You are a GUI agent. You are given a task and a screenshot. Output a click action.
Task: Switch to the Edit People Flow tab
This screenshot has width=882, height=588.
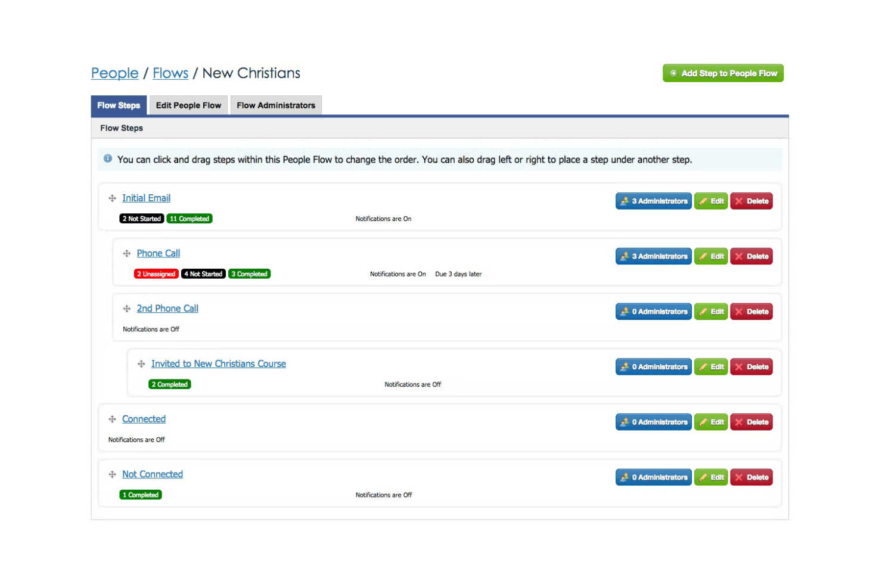188,105
